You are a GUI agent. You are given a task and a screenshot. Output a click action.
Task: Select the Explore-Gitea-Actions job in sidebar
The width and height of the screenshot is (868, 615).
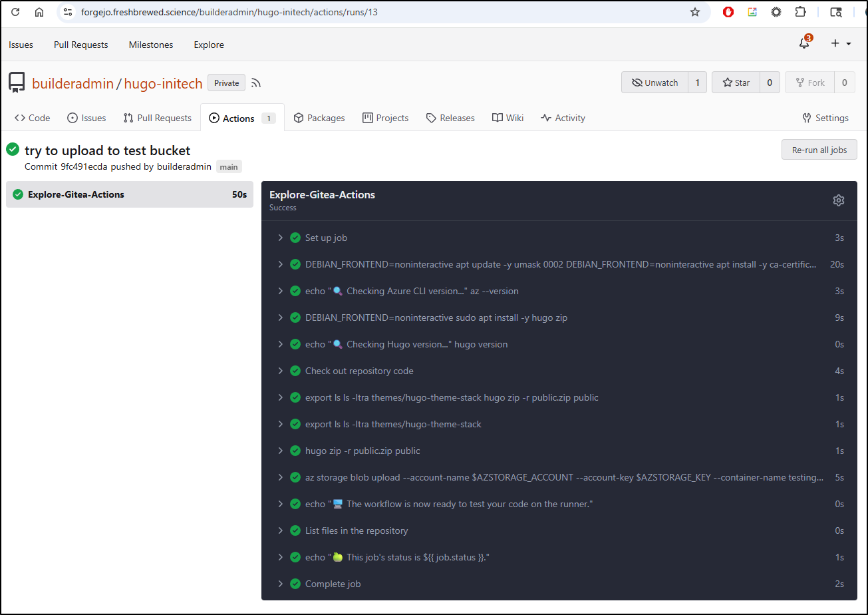pyautogui.click(x=129, y=194)
